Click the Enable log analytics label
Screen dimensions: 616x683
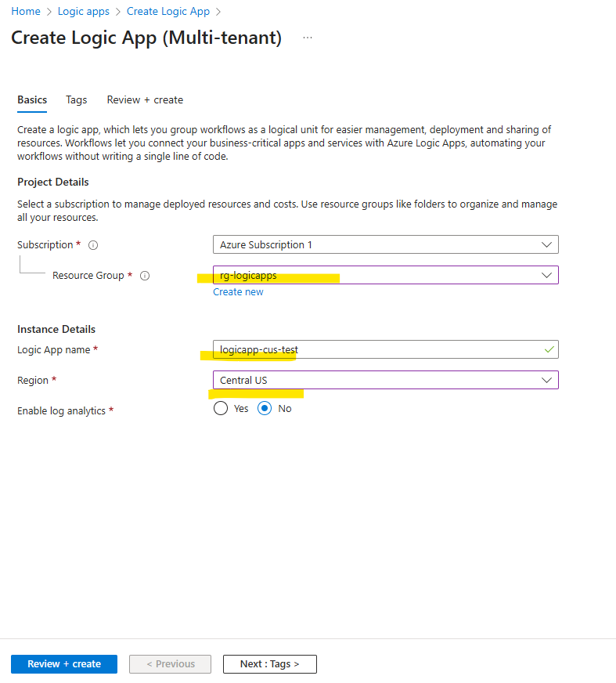point(61,410)
